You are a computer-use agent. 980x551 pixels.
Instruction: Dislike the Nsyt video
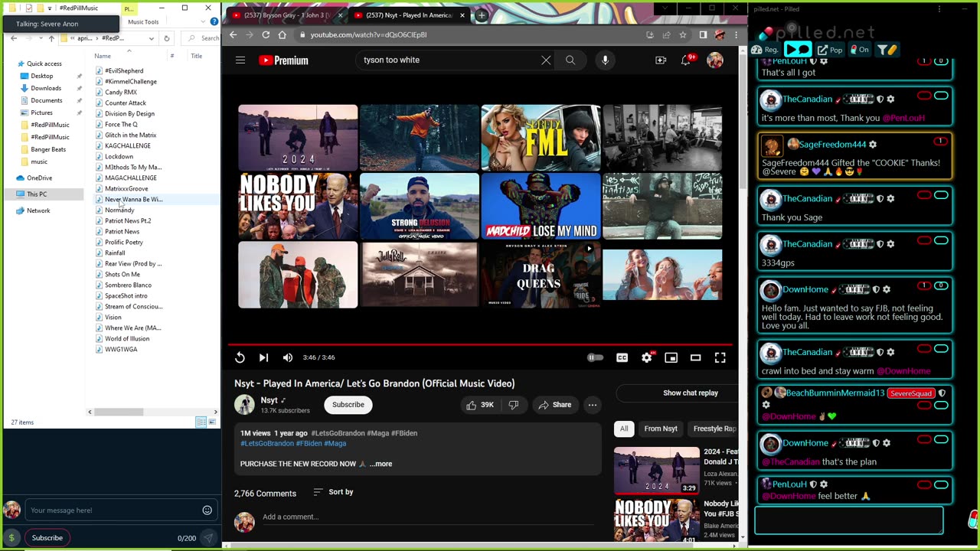[514, 405]
